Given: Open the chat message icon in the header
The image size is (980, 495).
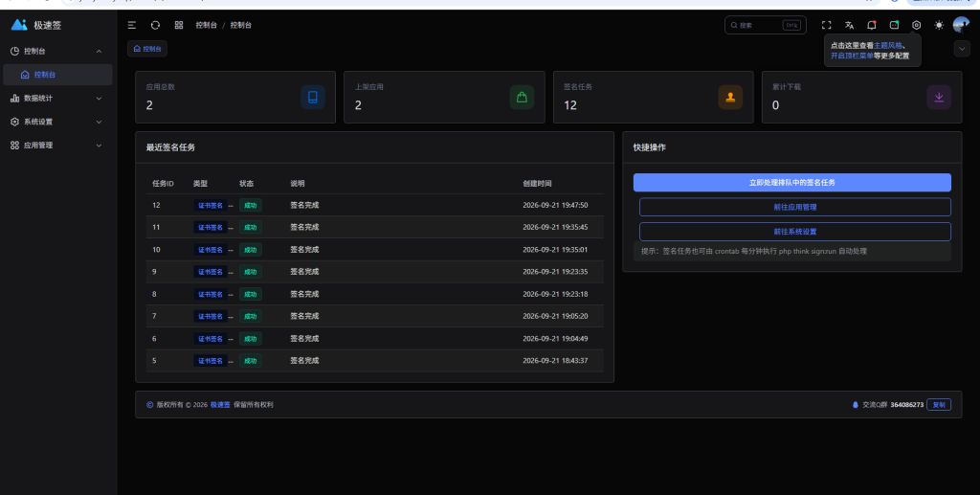Looking at the screenshot, I should 895,25.
